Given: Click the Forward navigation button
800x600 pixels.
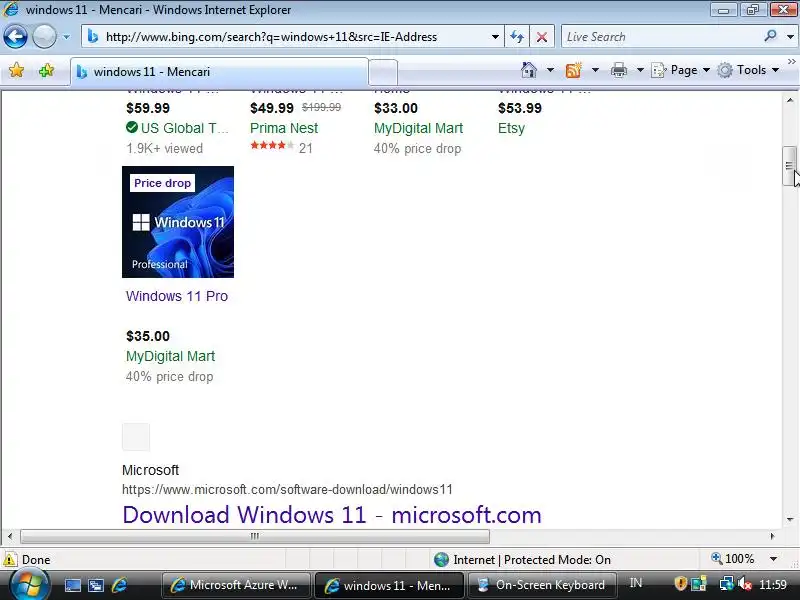Looking at the screenshot, I should pyautogui.click(x=44, y=37).
